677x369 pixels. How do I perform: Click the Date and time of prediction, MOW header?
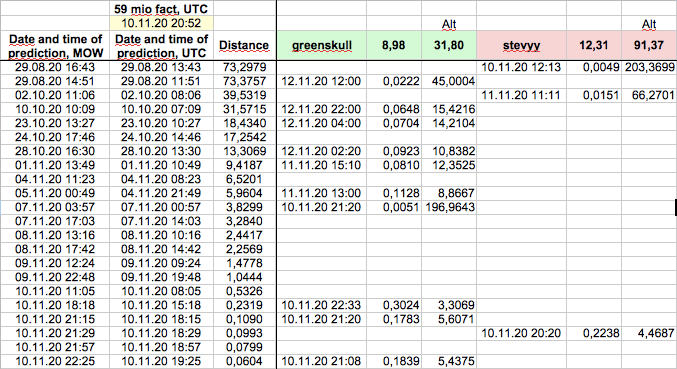pos(55,45)
